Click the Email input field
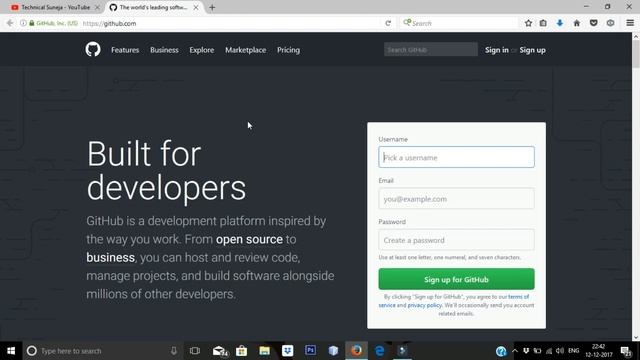The width and height of the screenshot is (640, 360). [456, 198]
